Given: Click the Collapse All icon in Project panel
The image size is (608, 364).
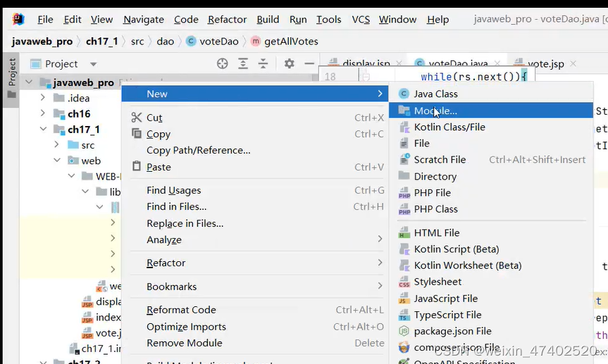Looking at the screenshot, I should [263, 63].
